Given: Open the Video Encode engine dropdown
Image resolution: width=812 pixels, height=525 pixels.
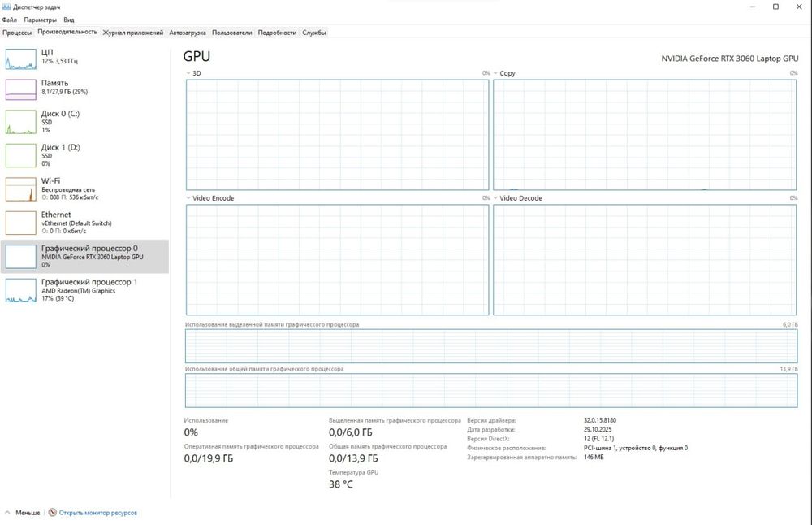Looking at the screenshot, I should [x=188, y=198].
